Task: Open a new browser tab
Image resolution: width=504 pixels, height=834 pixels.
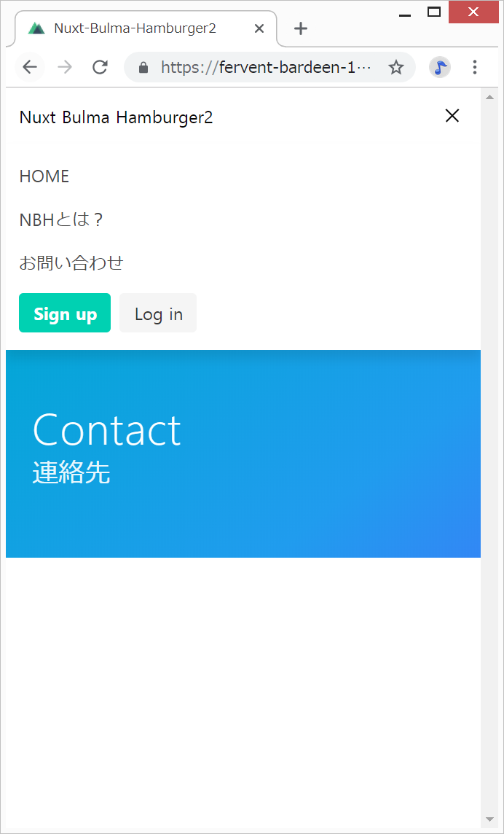Action: pyautogui.click(x=301, y=28)
